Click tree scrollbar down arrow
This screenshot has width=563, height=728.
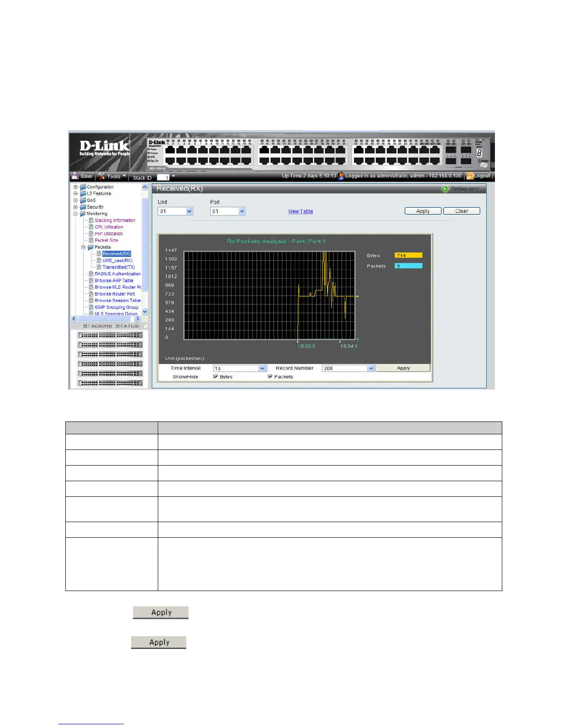tap(145, 312)
